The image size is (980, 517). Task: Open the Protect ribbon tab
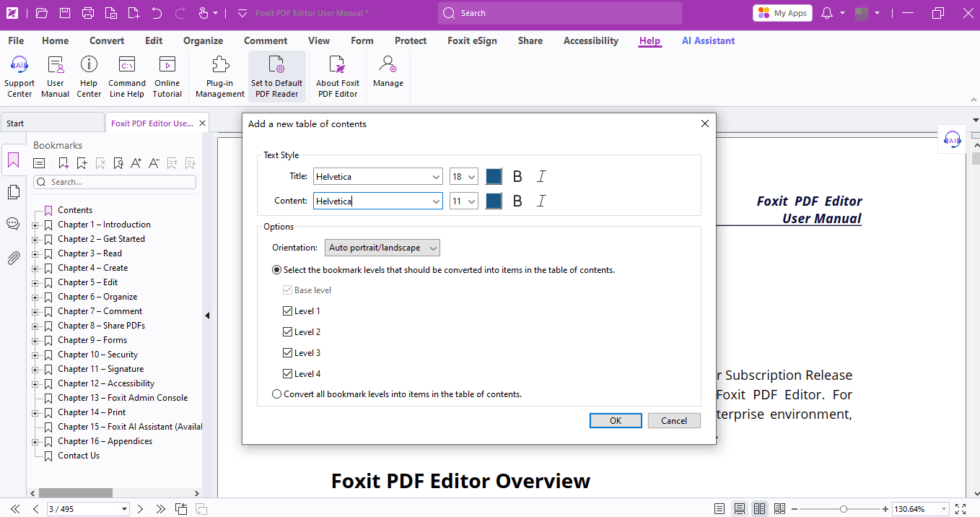point(411,41)
